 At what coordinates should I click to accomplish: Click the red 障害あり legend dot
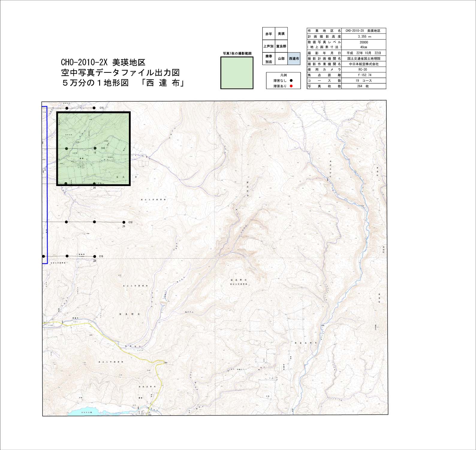291,86
